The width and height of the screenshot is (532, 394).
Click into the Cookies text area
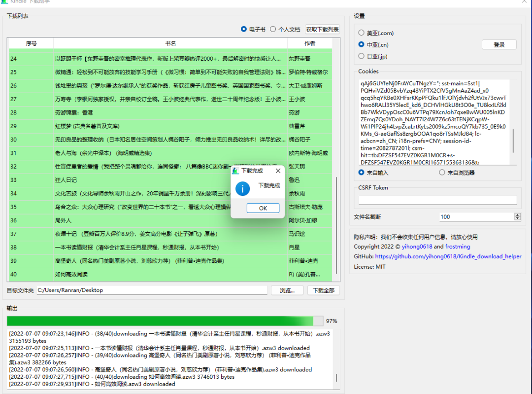434,122
